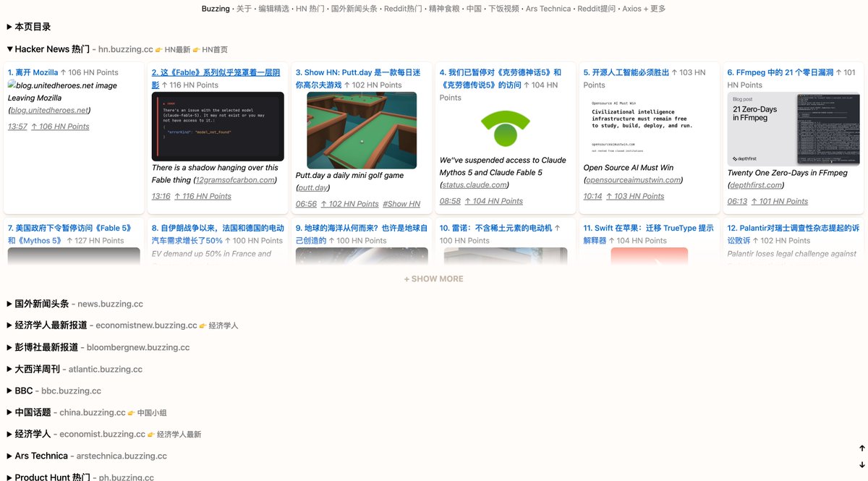Viewport: 868px width, 481px height.
Task: Expand the 国外新闻头条 section
Action: point(38,304)
